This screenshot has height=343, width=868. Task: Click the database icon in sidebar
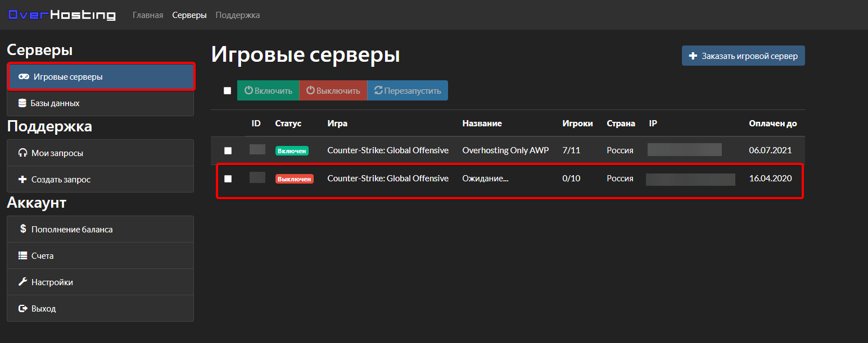point(22,103)
